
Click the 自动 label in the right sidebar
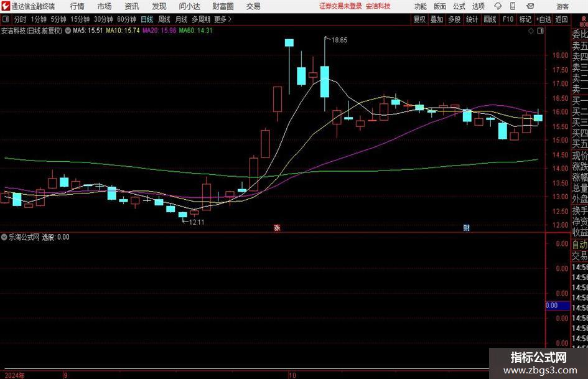(580, 245)
